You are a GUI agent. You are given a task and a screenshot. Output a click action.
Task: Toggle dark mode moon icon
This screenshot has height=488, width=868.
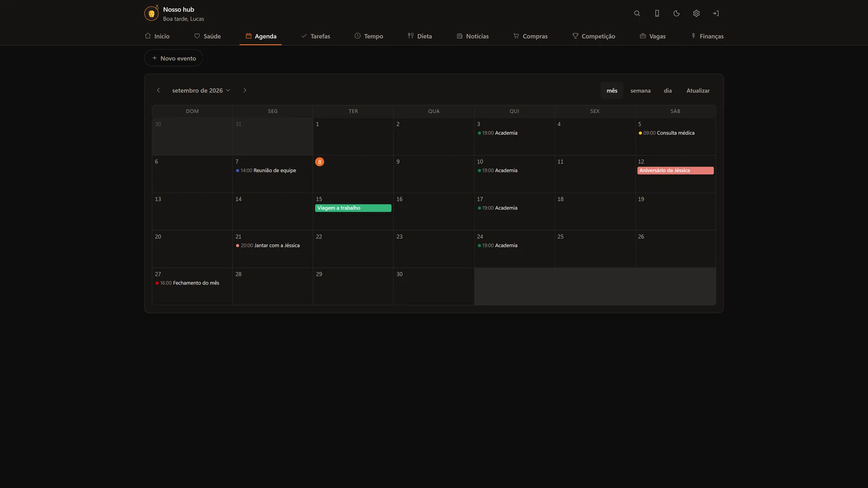pos(677,14)
